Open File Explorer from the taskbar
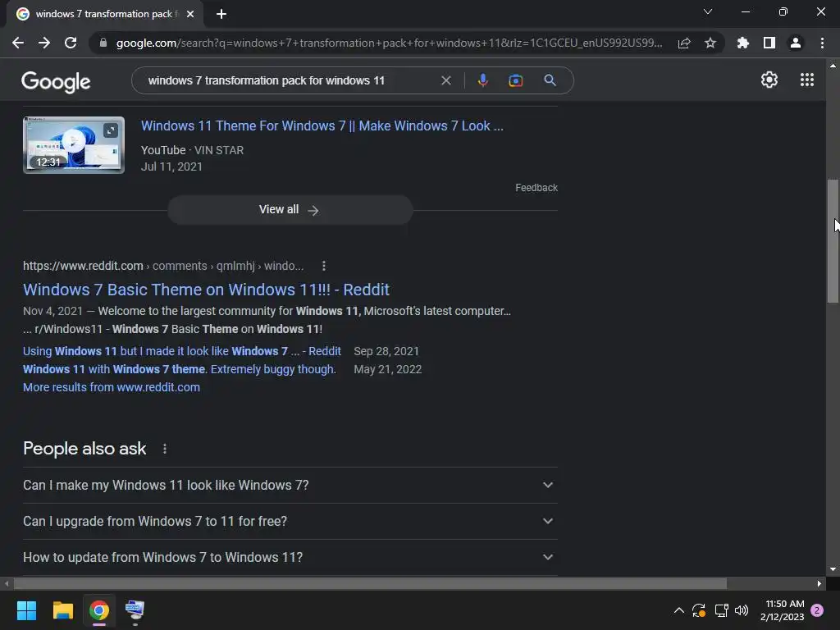This screenshot has height=630, width=840. 62,610
